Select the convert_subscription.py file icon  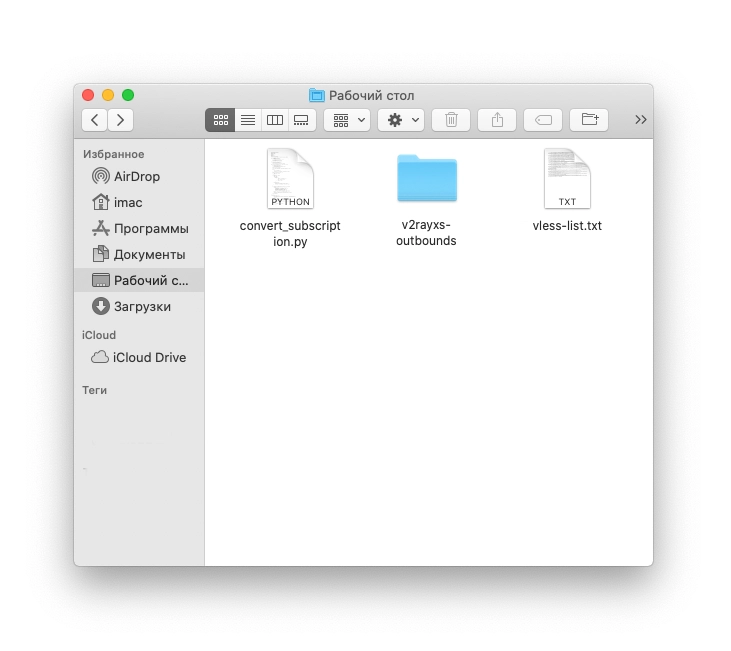(x=290, y=179)
